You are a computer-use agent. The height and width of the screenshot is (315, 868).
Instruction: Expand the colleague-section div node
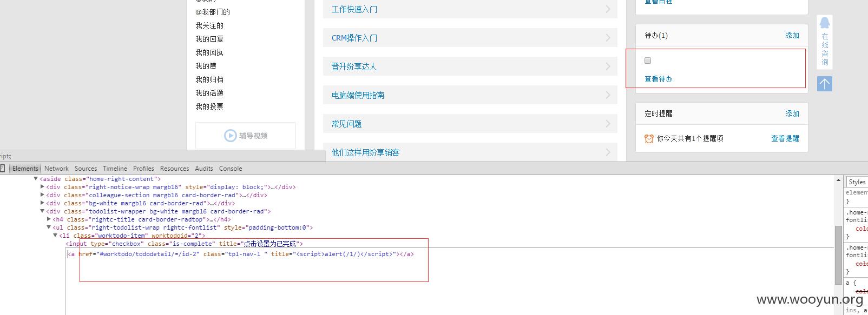pos(42,195)
